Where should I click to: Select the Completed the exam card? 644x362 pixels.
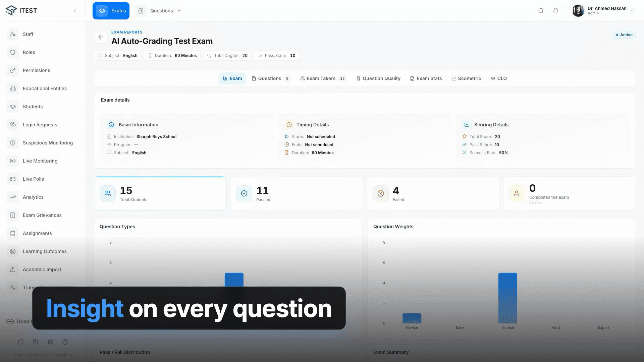(570, 194)
